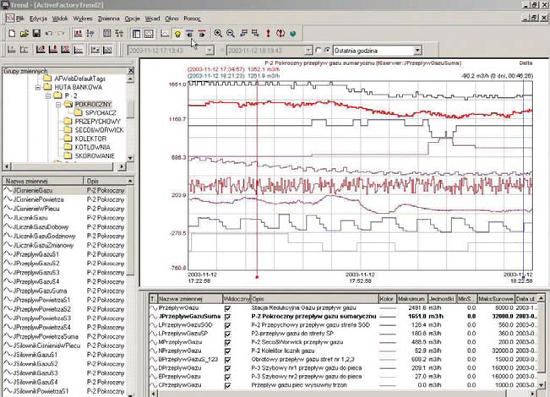Select the absolute time range radio button
Viewport: 550px width, 397px height.
click(x=318, y=51)
